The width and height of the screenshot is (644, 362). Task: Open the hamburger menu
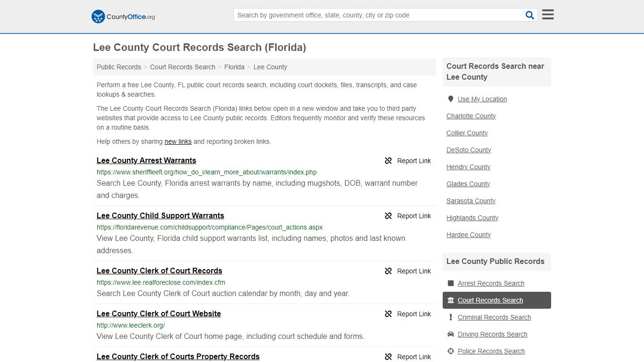tap(548, 15)
